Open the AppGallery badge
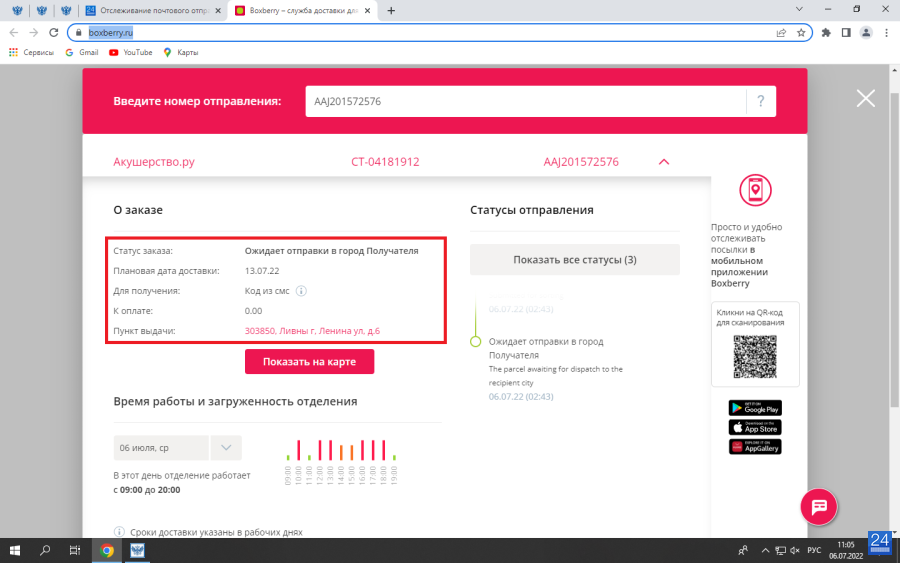Screen dimensions: 900x563 (x=755, y=446)
